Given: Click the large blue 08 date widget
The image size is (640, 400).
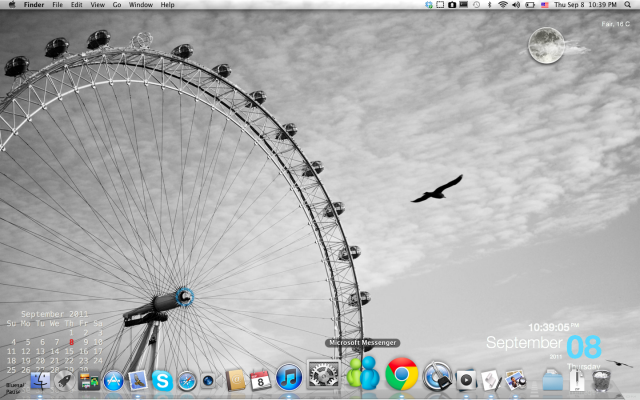Looking at the screenshot, I should coord(584,347).
